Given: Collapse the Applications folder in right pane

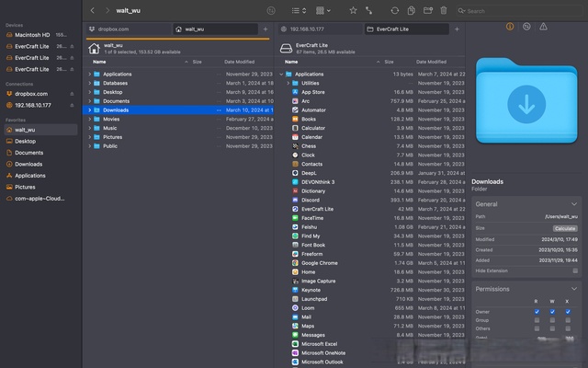Looking at the screenshot, I should 281,74.
